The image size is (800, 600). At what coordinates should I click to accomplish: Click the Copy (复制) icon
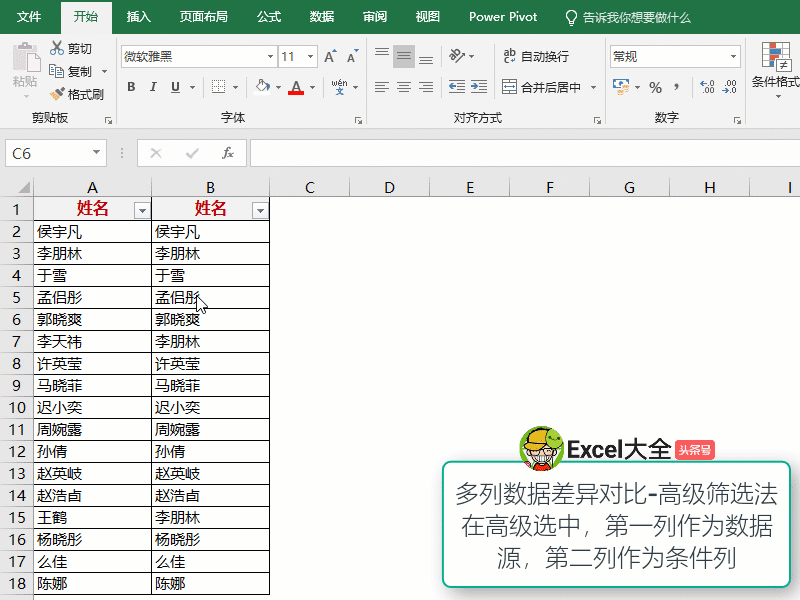coord(56,71)
